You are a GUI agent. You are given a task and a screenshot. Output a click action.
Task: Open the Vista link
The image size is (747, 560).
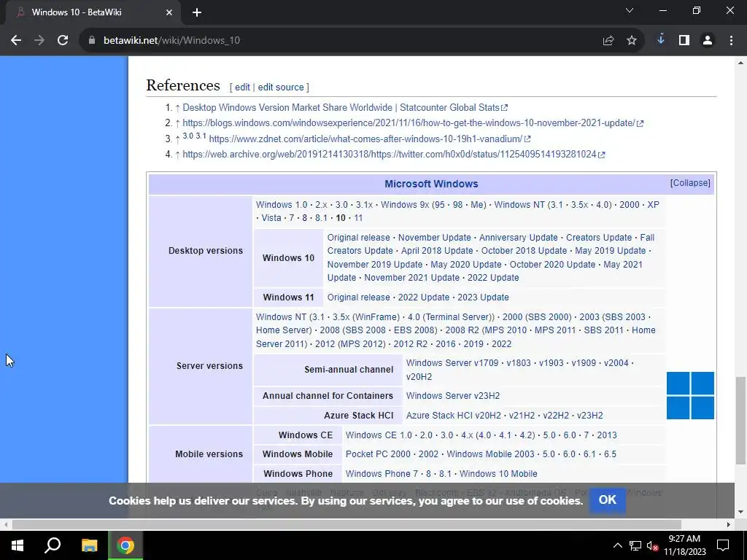click(271, 218)
